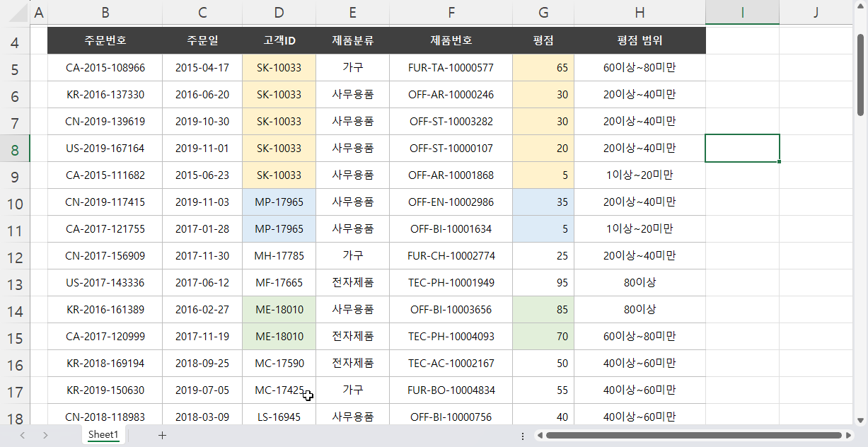Go to previous sheet arrow
The width and height of the screenshot is (868, 447).
[23, 435]
